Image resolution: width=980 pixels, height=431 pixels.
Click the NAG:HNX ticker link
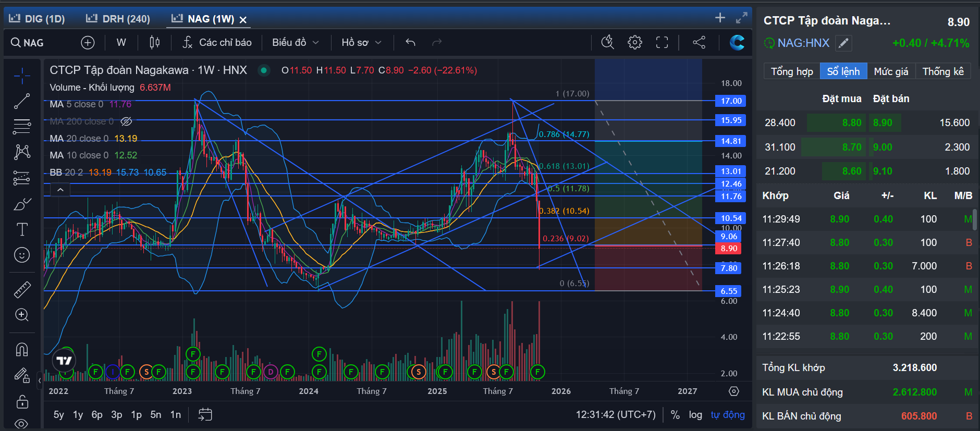pos(803,43)
